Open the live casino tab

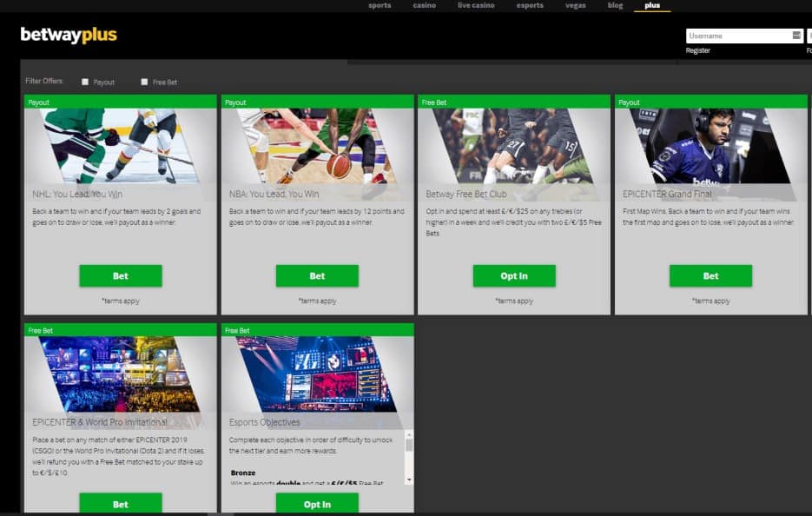(476, 5)
